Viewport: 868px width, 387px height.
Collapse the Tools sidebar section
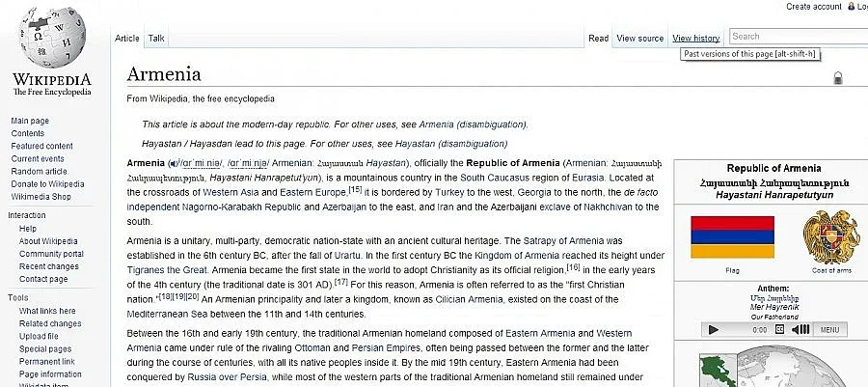[x=17, y=297]
